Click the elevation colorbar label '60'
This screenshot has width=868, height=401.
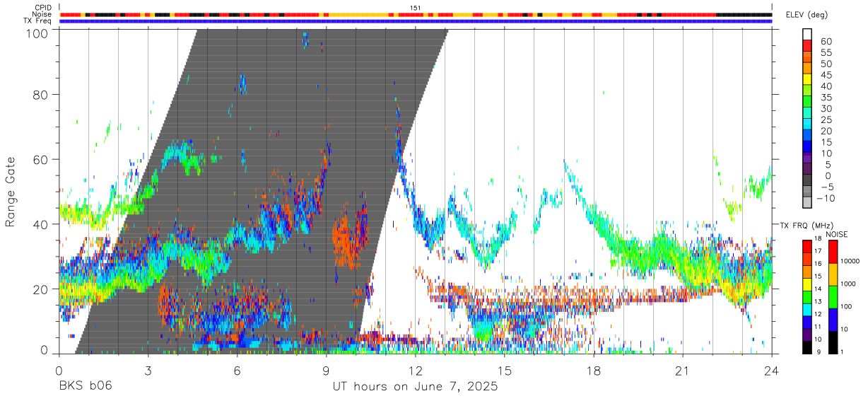click(x=826, y=42)
